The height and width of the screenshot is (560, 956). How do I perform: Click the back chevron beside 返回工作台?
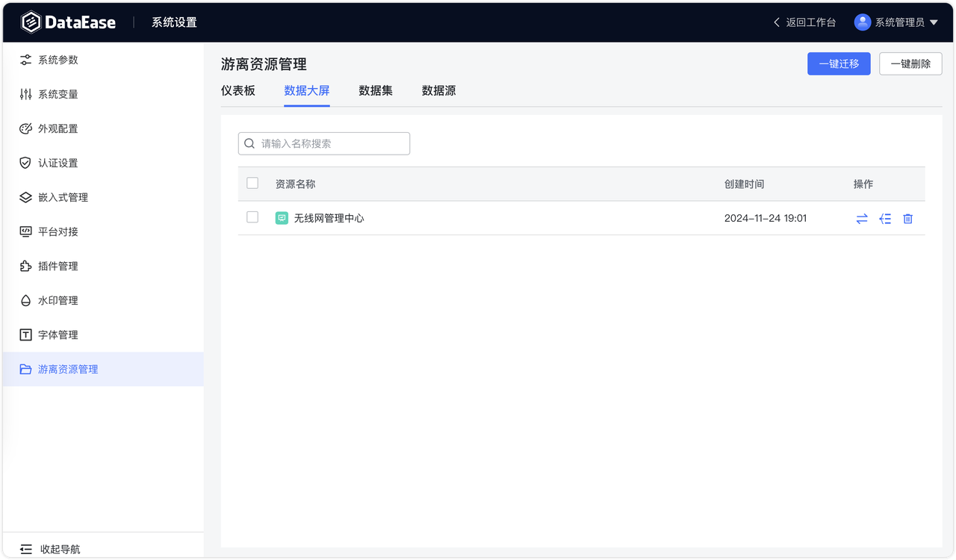777,22
